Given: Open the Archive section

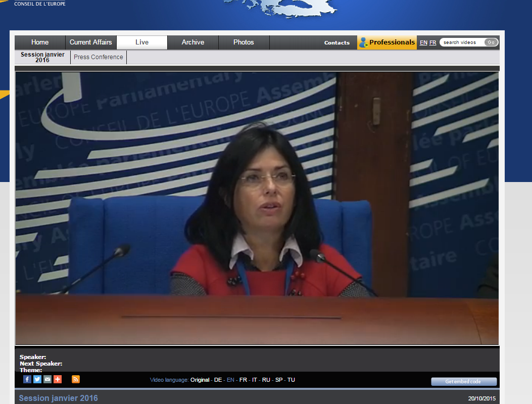Looking at the screenshot, I should click(x=193, y=42).
